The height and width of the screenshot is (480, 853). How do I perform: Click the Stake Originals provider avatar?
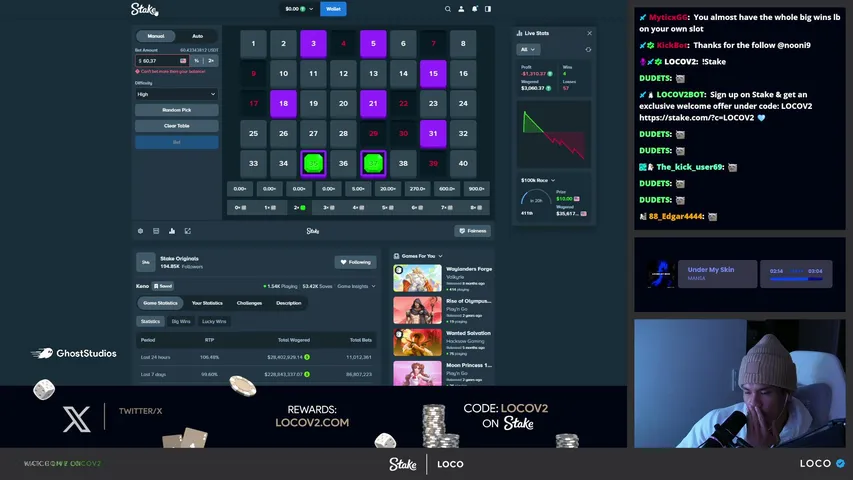146,262
